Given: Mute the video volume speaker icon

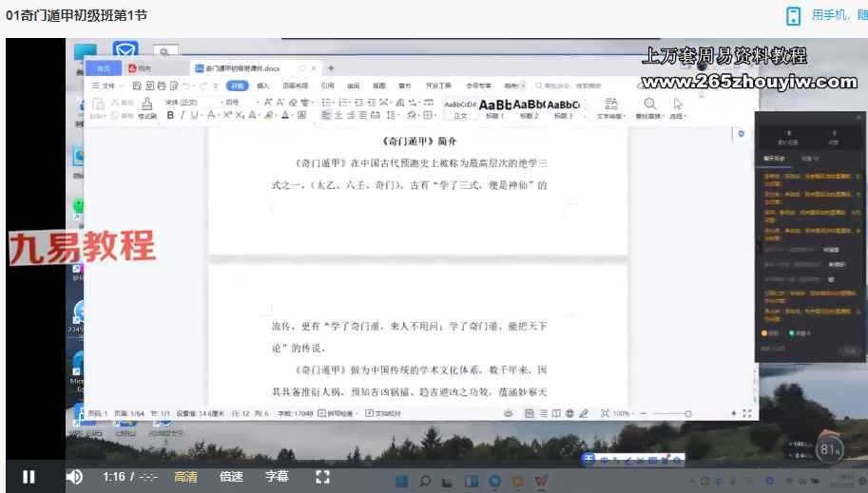Looking at the screenshot, I should click(x=74, y=477).
